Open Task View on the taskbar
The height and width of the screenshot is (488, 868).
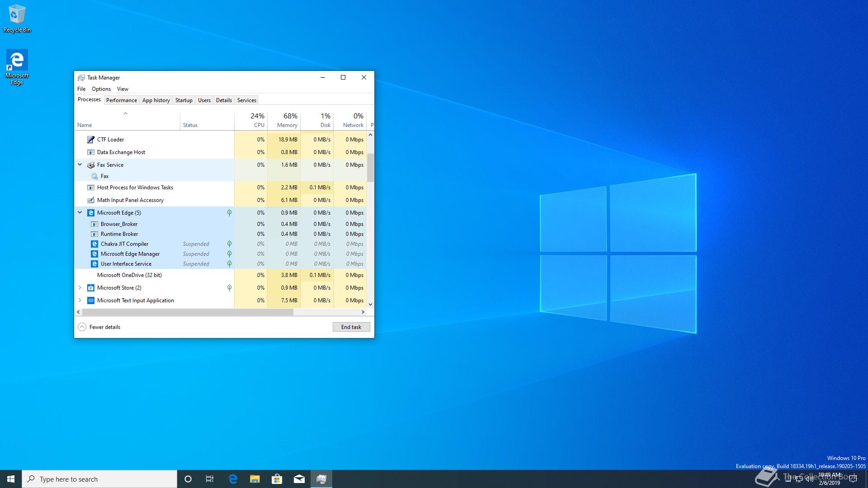[210, 479]
